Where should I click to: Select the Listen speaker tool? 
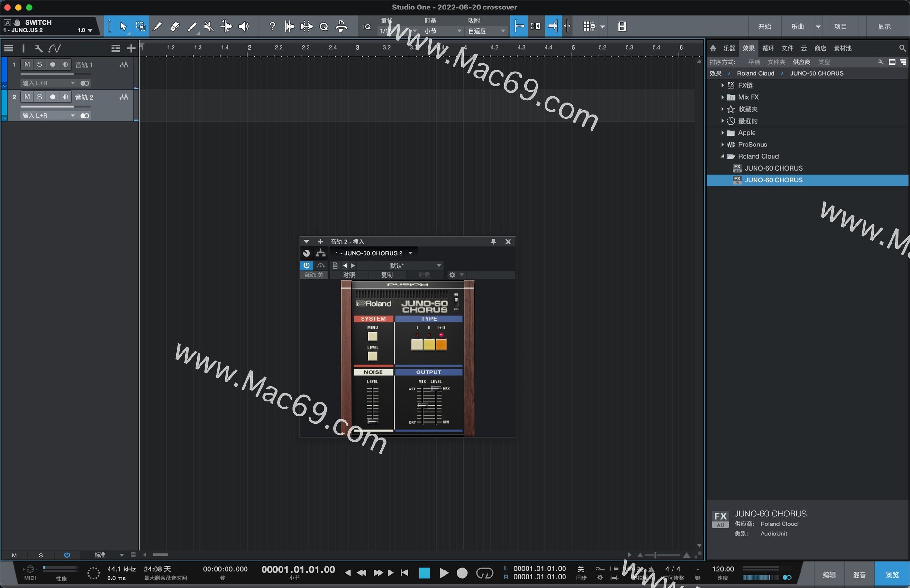(x=244, y=27)
